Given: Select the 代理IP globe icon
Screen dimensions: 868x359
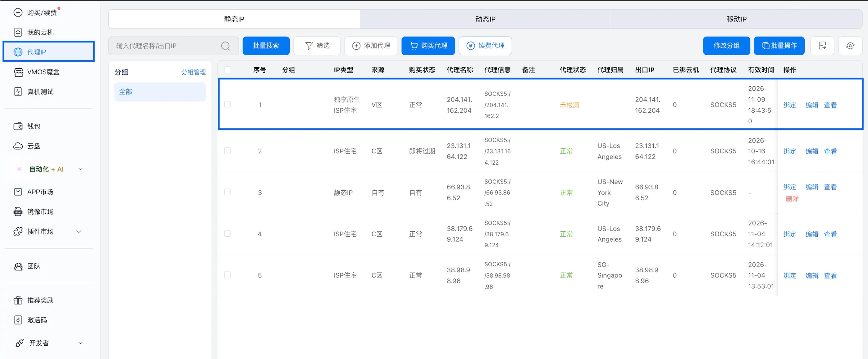Looking at the screenshot, I should [x=18, y=52].
